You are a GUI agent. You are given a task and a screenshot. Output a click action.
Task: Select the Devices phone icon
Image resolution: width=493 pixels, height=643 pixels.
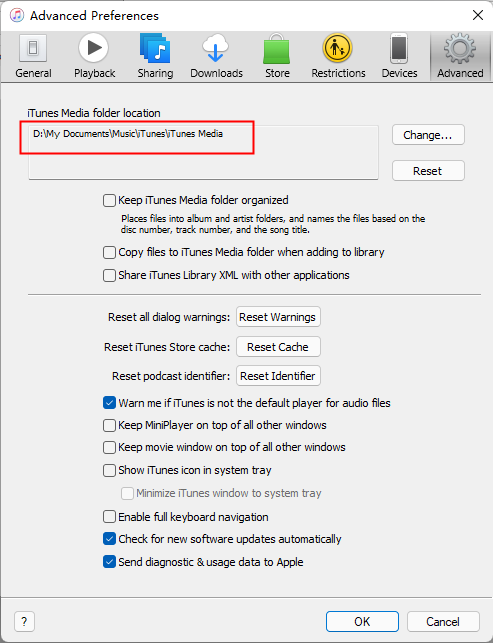click(x=399, y=48)
